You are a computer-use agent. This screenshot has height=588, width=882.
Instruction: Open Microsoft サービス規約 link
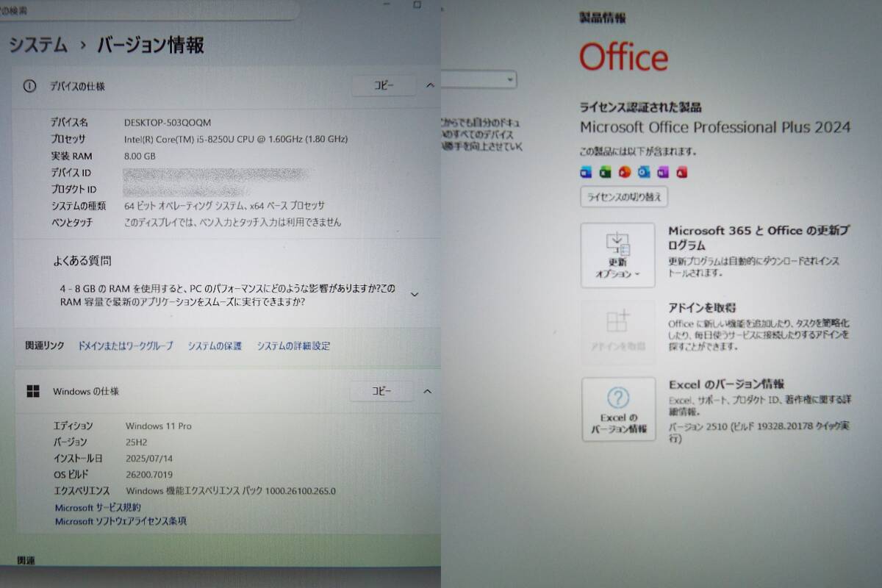[98, 508]
